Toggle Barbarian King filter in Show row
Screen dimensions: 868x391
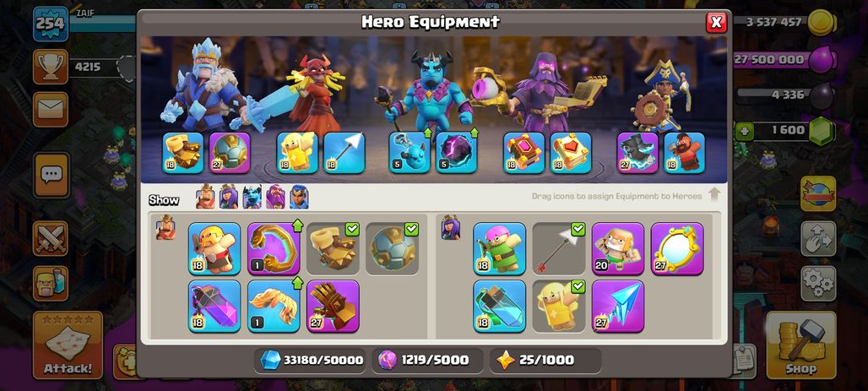205,197
